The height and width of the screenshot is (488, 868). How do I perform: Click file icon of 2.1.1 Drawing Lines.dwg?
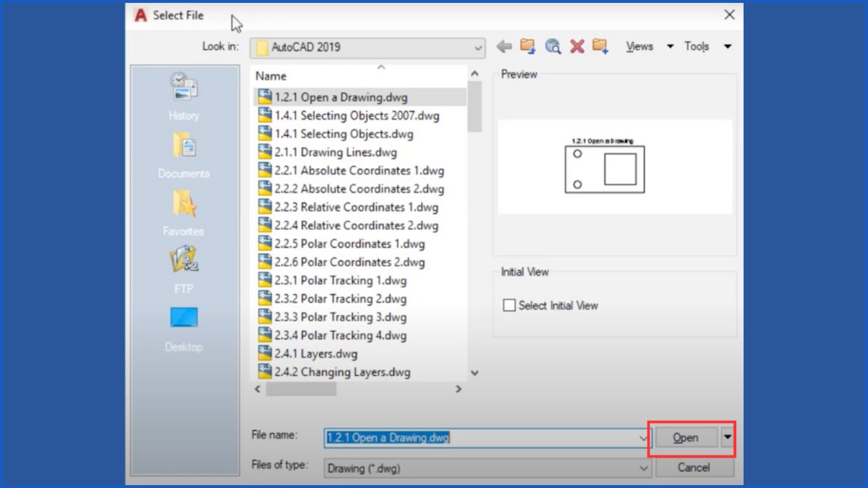point(265,152)
